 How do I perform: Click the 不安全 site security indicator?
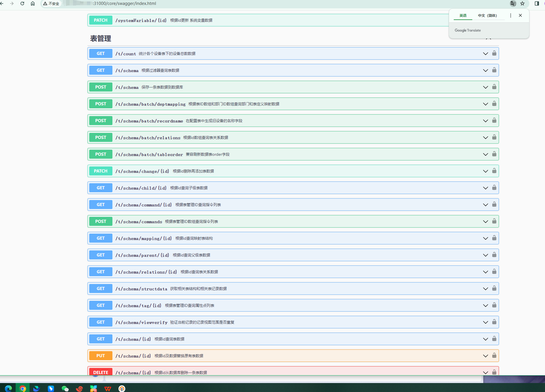(51, 3)
